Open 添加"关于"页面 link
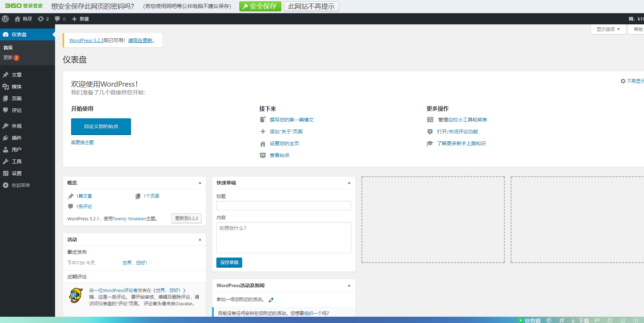The image size is (644, 323). click(286, 132)
